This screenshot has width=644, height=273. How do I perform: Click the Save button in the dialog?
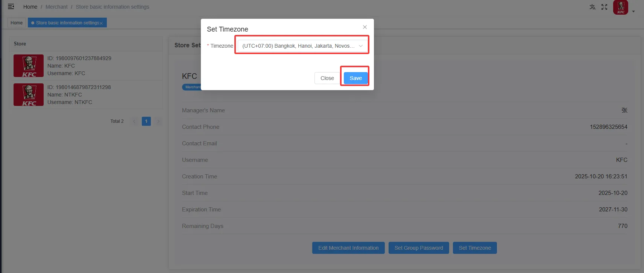[355, 78]
